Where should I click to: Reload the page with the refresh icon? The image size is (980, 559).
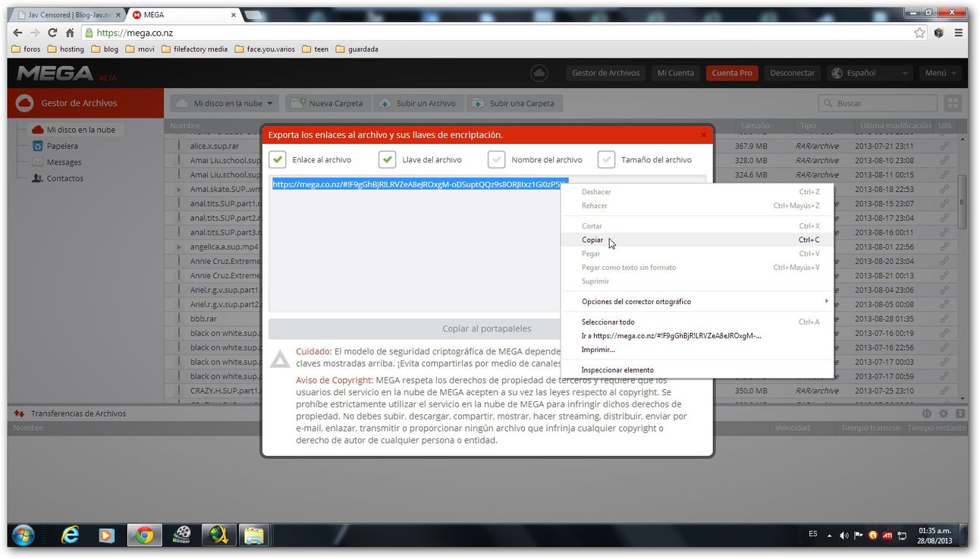(x=52, y=33)
